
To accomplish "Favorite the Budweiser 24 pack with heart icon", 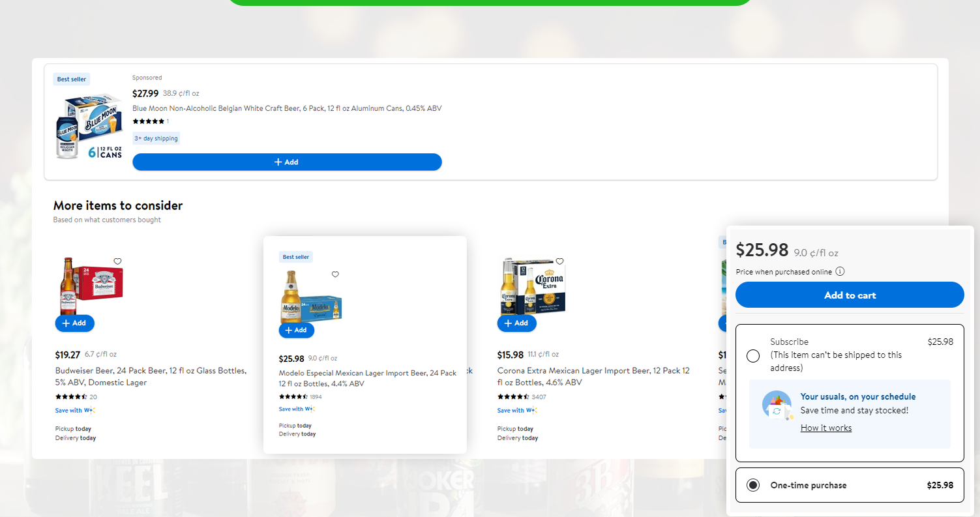I will [117, 261].
